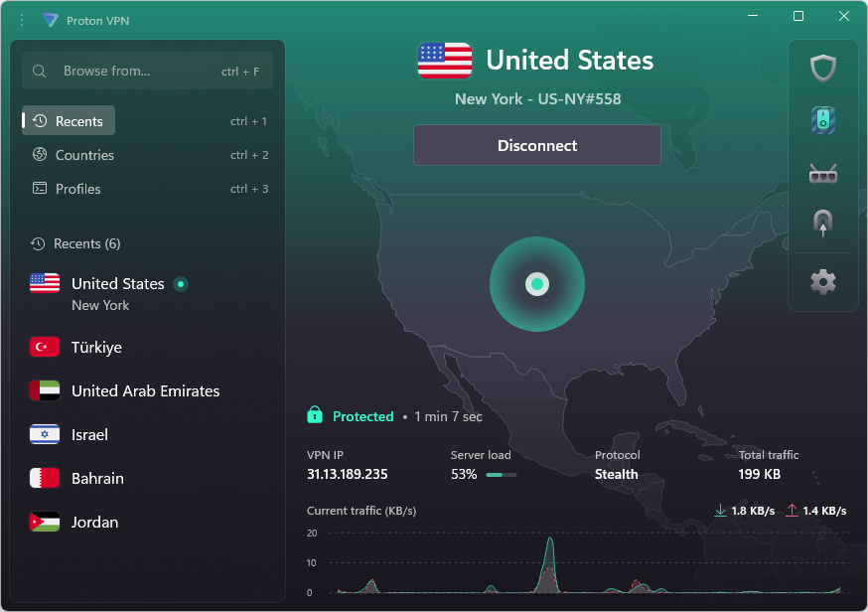Click the United Arab Emirates flag icon
868x612 pixels.
click(45, 390)
